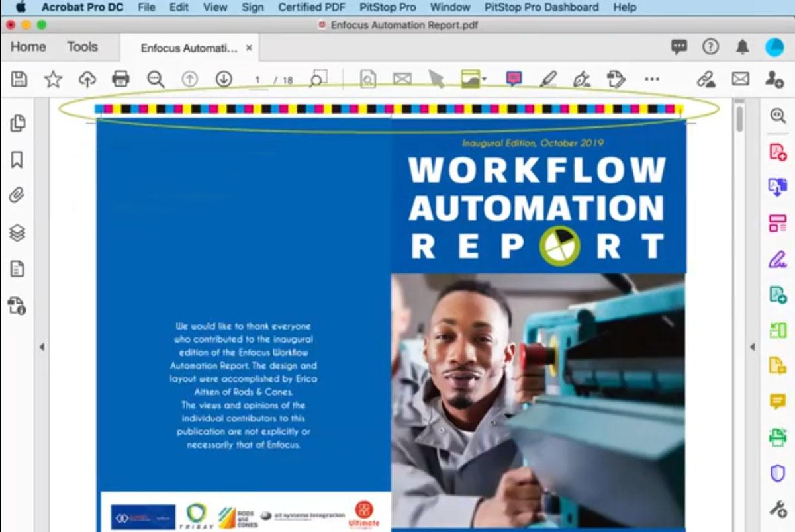Open the green Compare Files tool
This screenshot has width=795, height=532.
click(777, 330)
